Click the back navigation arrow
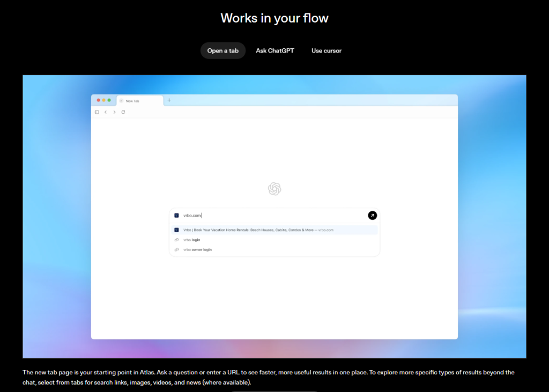Viewport: 549px width, 392px height. (106, 112)
